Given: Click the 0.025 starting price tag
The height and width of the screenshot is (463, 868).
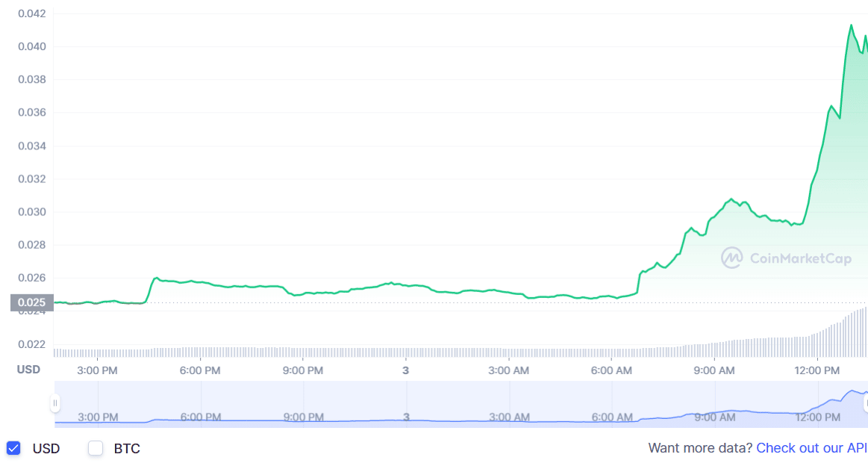Looking at the screenshot, I should [x=31, y=302].
